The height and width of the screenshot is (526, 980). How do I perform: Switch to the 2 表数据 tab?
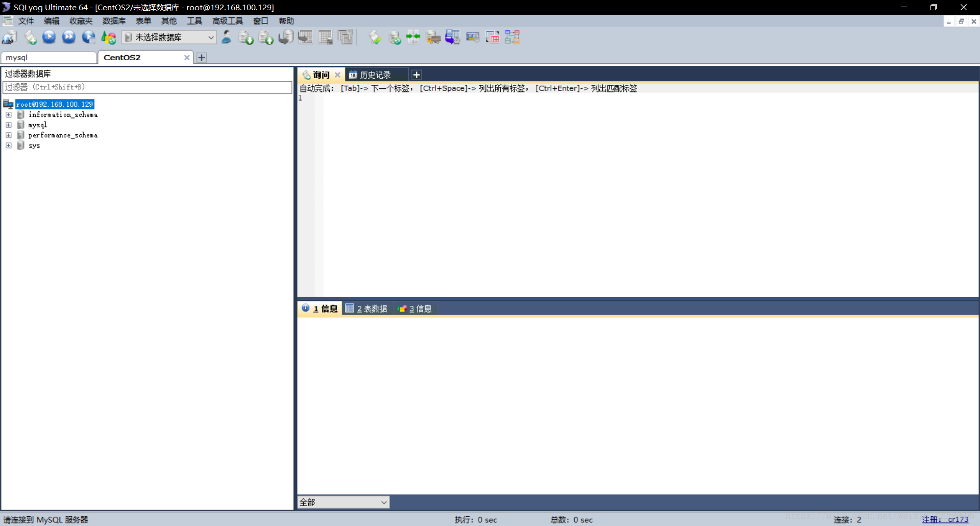(366, 308)
